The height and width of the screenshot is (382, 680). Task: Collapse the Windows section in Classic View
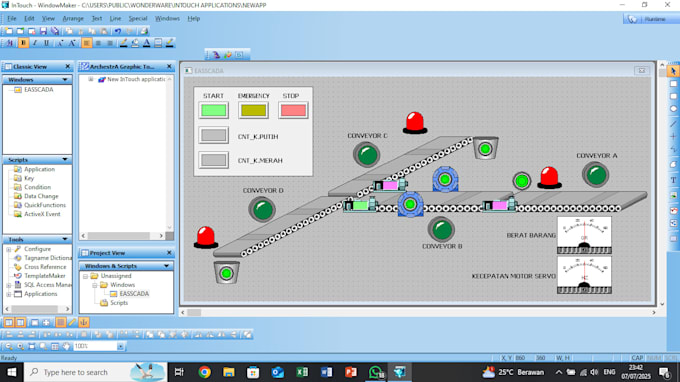coord(65,80)
